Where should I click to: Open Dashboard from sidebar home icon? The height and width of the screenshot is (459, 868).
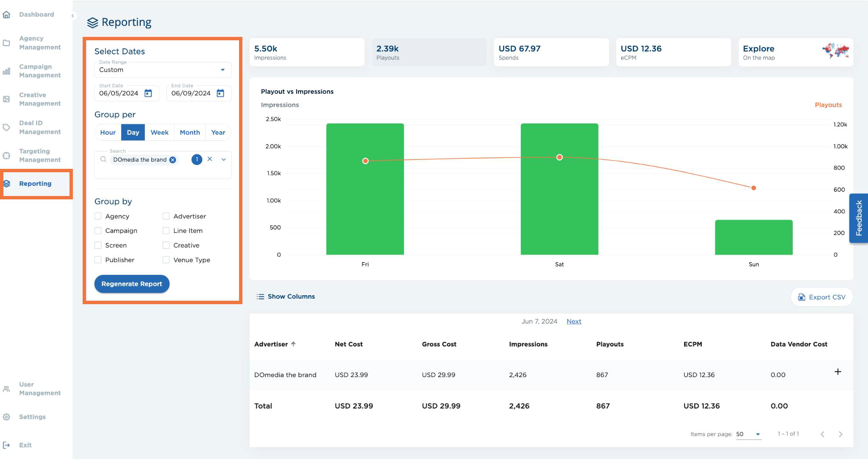6,15
